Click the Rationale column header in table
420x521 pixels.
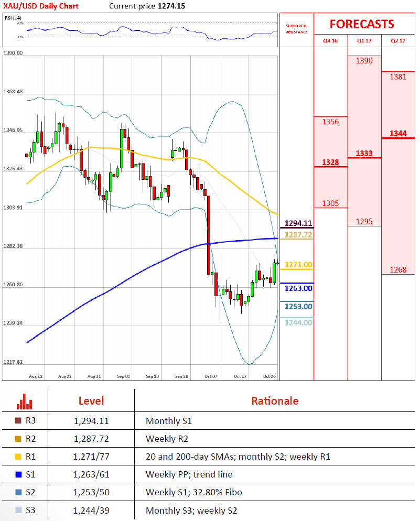(275, 401)
